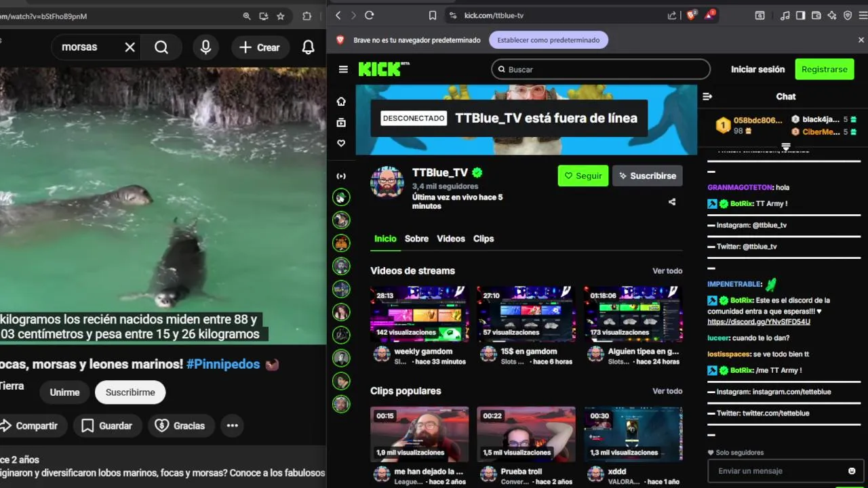868x488 pixels.
Task: Open Kick following heart icon in sidebar
Action: (341, 144)
